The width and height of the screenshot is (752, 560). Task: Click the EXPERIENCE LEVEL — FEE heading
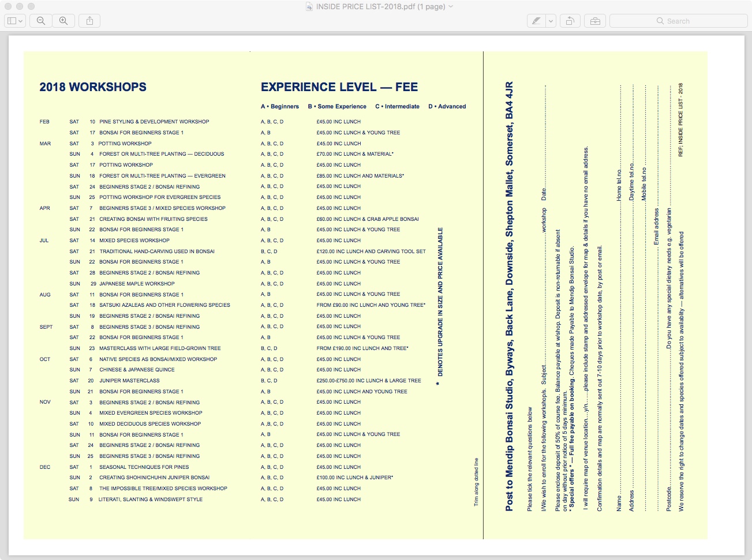pos(339,87)
